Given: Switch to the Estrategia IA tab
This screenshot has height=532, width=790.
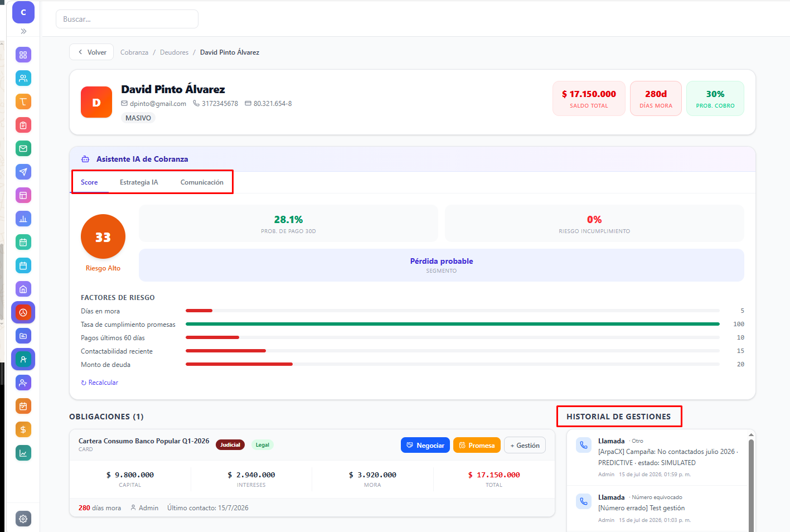Looking at the screenshot, I should click(x=139, y=182).
